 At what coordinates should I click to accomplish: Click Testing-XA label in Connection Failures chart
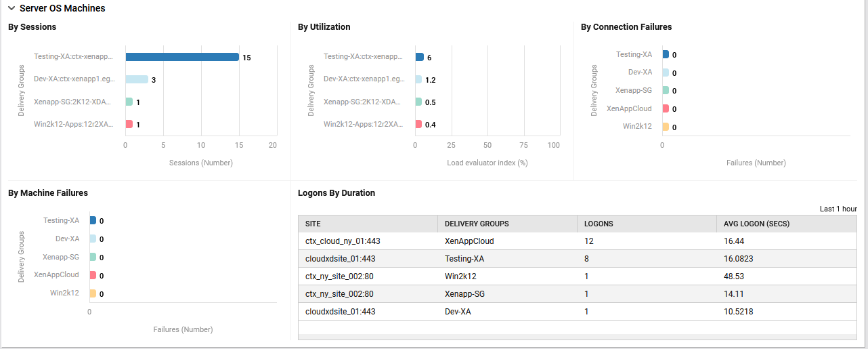(x=634, y=54)
